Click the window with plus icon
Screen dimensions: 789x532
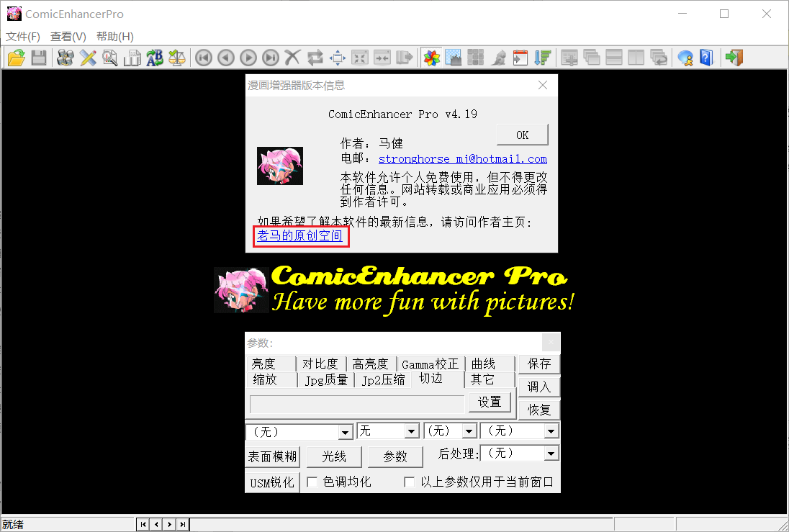point(569,58)
